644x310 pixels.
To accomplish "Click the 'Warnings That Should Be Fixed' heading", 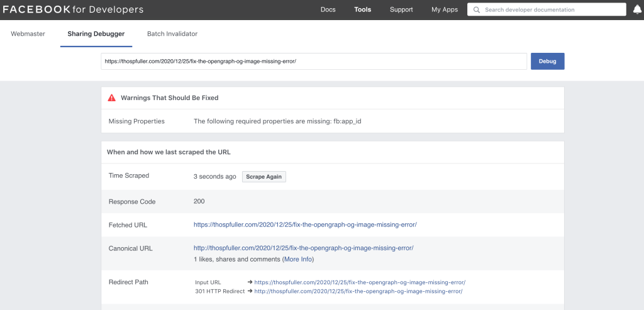I will 170,97.
